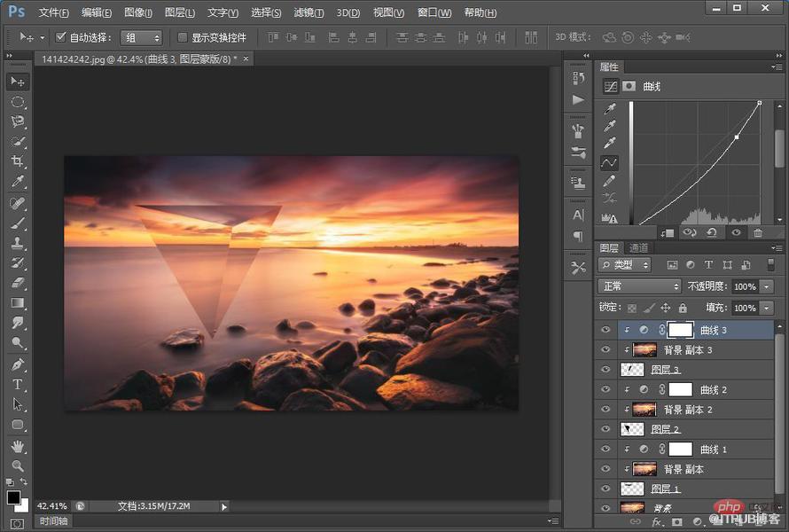Select the 图层 3 layer name
The image size is (789, 532).
(x=665, y=370)
